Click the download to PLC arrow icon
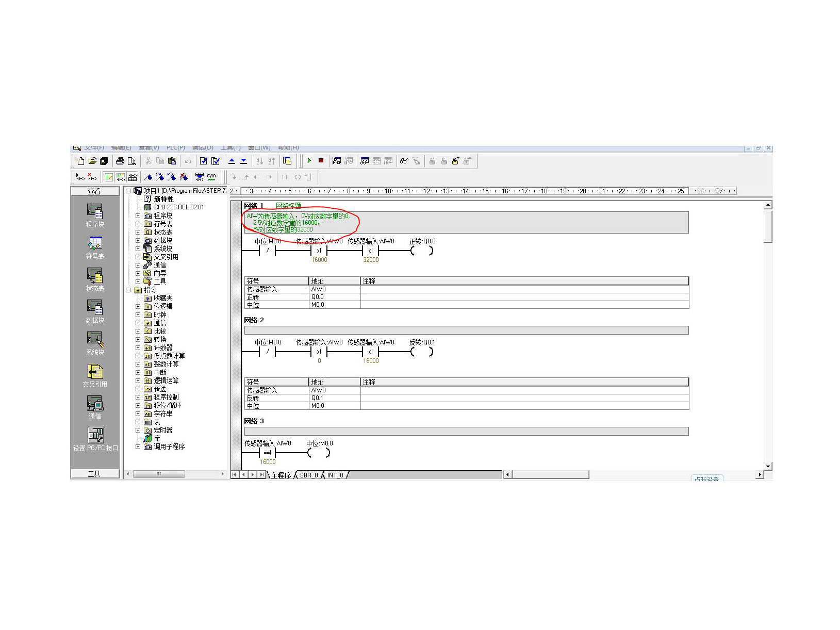The width and height of the screenshot is (840, 630). [244, 161]
